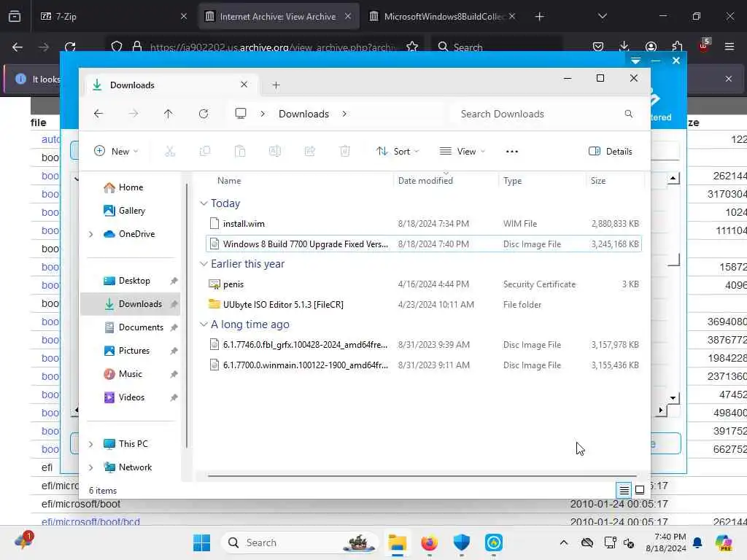Select the Downloads tab in Explorer
This screenshot has height=560, width=747.
tap(171, 85)
